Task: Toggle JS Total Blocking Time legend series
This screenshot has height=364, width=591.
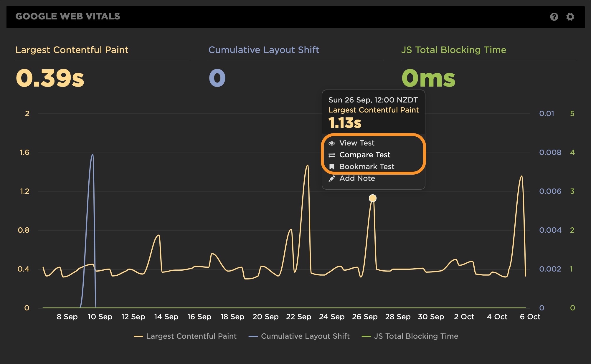Action: point(416,336)
